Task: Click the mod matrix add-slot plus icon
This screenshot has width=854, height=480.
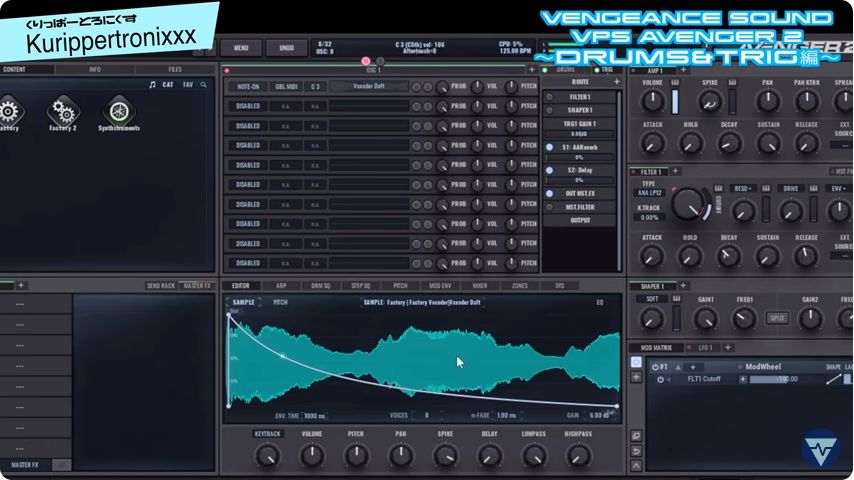Action: coord(636,377)
